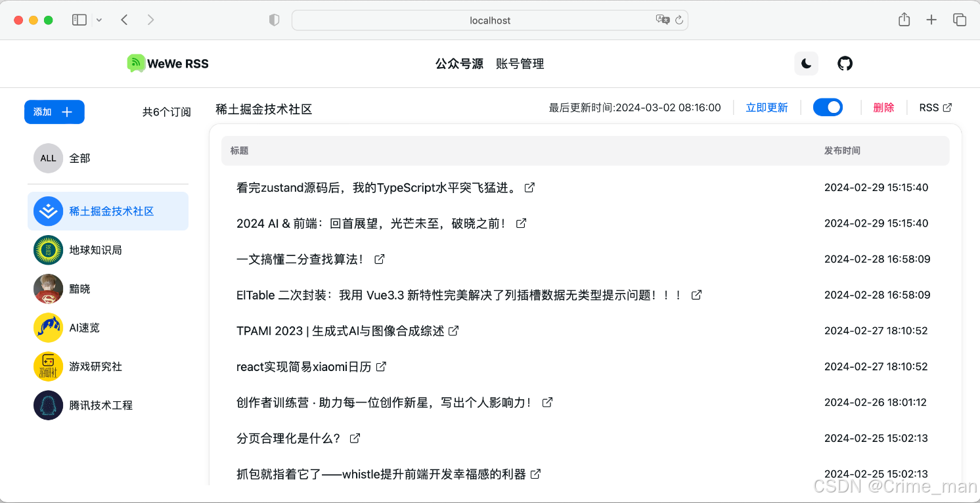Click the 黯晓 avatar icon
The width and height of the screenshot is (980, 503).
click(48, 289)
